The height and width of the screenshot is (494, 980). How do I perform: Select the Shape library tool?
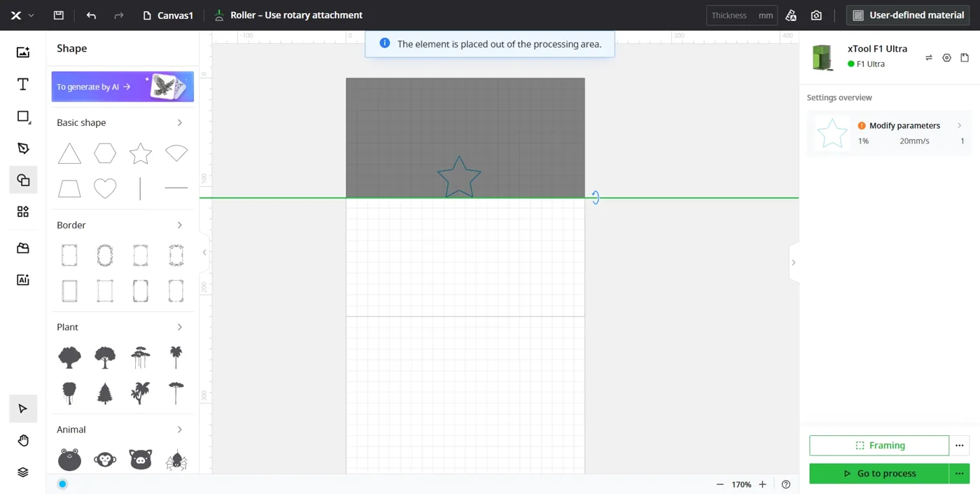coord(23,180)
